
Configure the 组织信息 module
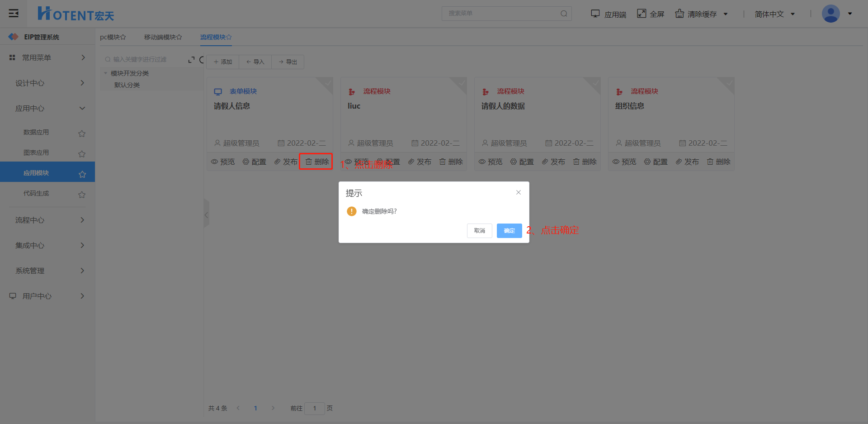(x=656, y=162)
